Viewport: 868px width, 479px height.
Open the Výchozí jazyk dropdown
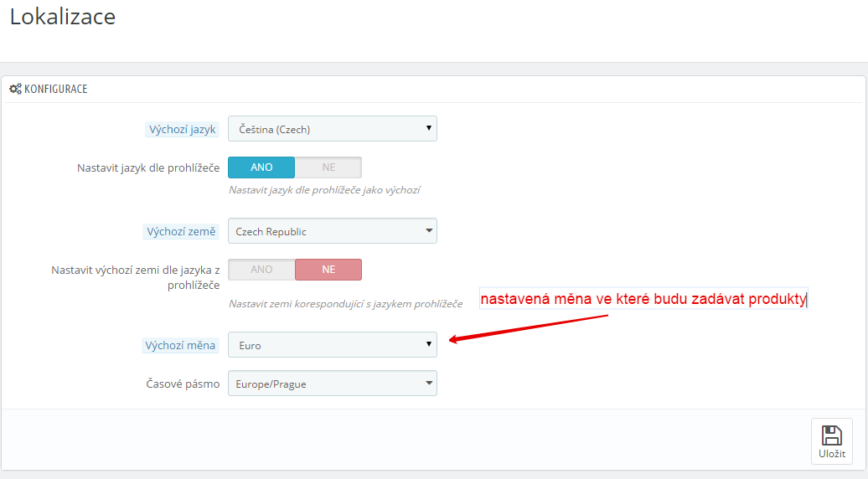click(332, 129)
